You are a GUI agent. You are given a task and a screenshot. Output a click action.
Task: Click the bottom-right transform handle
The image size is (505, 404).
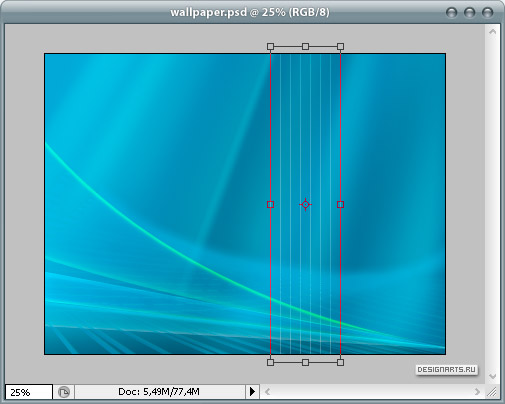tap(340, 362)
